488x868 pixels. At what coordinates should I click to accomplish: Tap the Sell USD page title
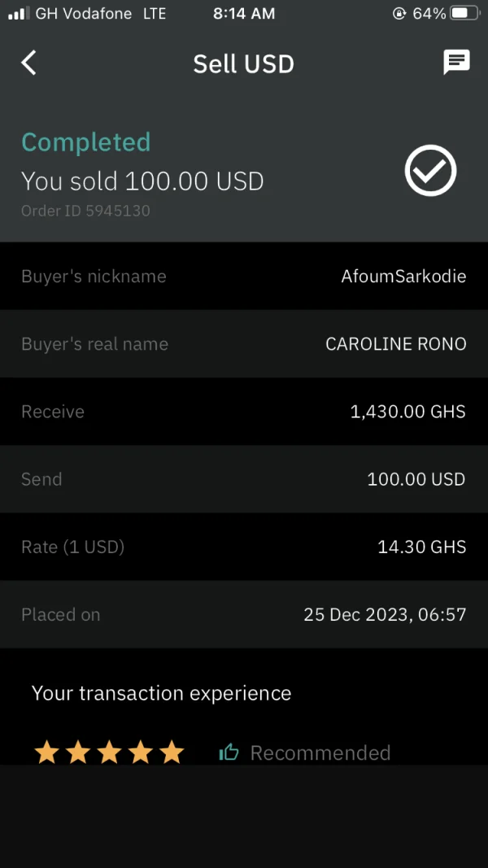[x=243, y=63]
